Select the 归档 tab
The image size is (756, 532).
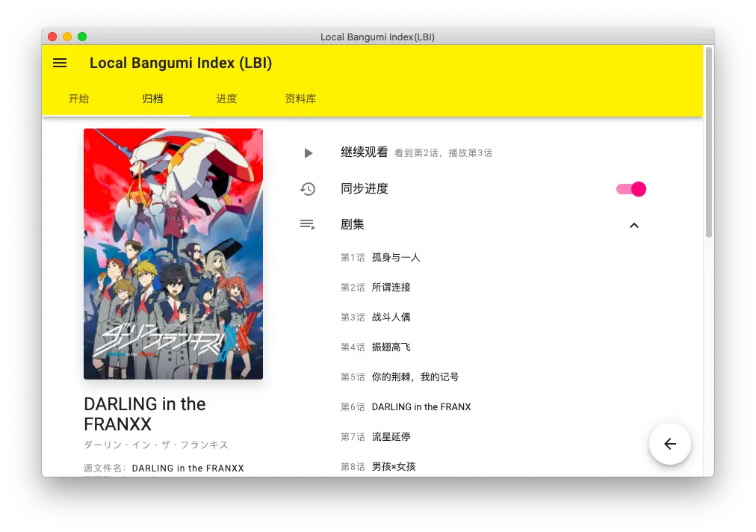(x=153, y=99)
